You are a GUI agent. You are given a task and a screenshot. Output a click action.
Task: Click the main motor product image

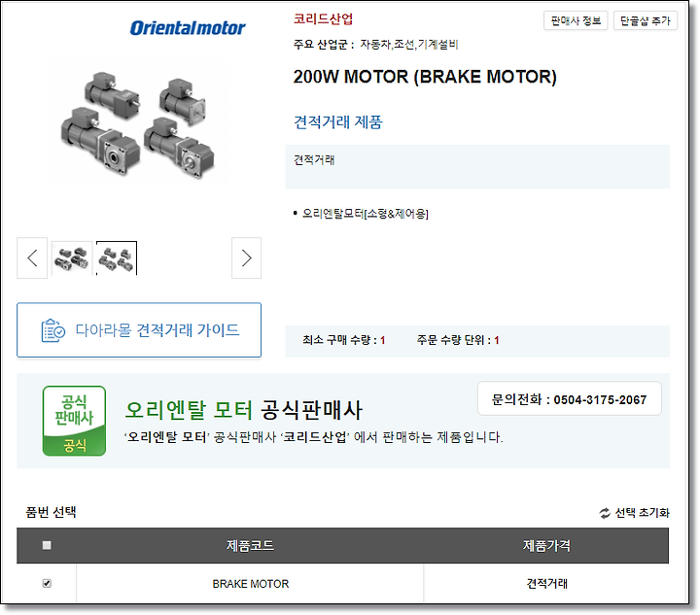tap(138, 125)
